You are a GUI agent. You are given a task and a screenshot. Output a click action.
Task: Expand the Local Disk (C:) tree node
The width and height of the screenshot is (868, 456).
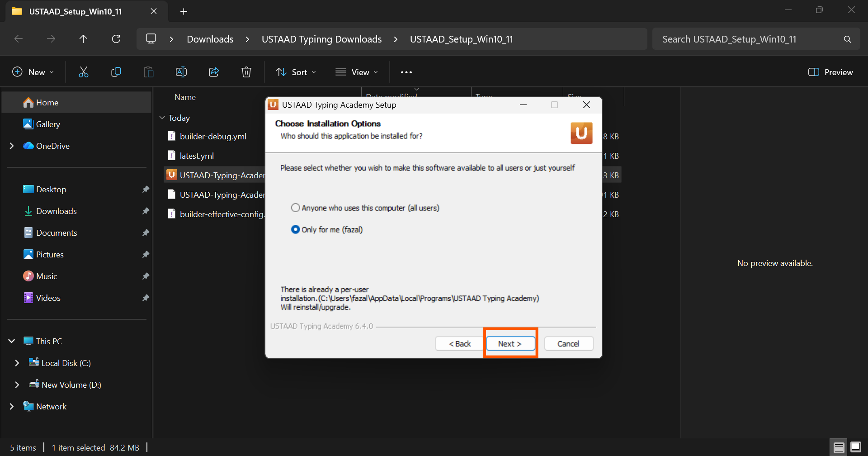click(17, 363)
